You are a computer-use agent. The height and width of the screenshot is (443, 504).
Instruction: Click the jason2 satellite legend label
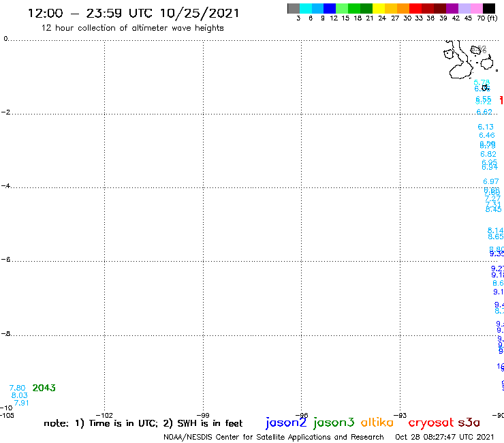286,423
